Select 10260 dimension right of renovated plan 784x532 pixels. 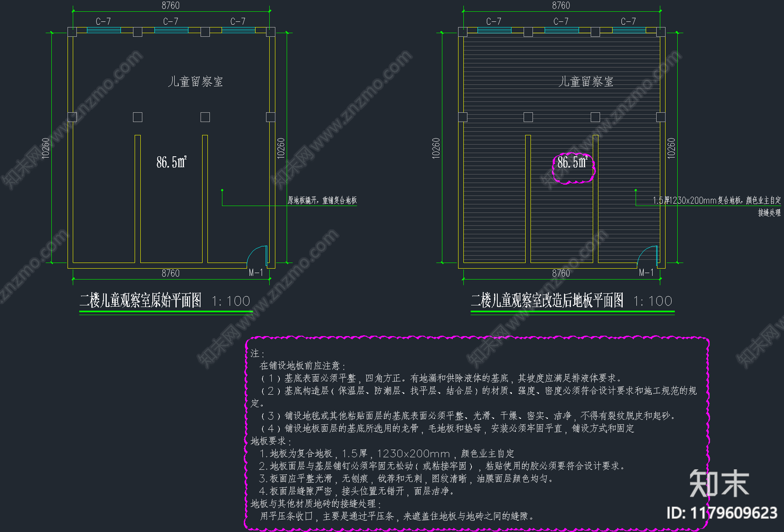point(671,148)
